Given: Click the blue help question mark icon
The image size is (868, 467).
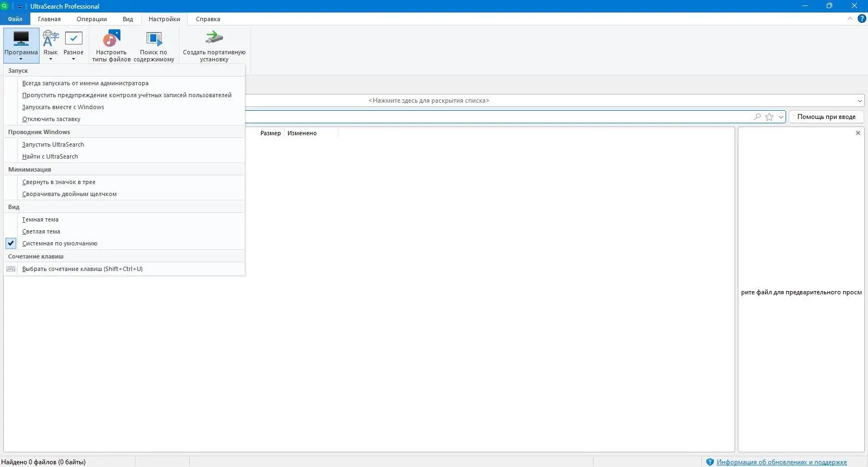Looking at the screenshot, I should (861, 18).
